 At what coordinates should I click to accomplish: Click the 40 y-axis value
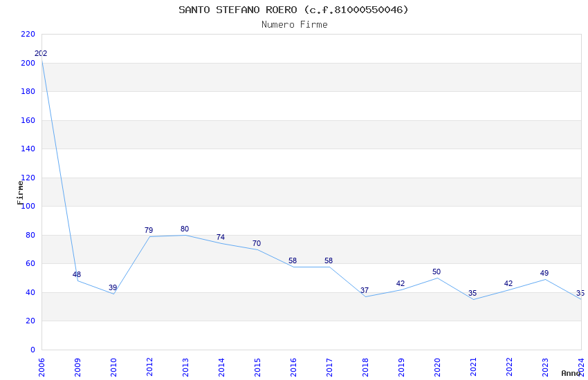(x=30, y=292)
